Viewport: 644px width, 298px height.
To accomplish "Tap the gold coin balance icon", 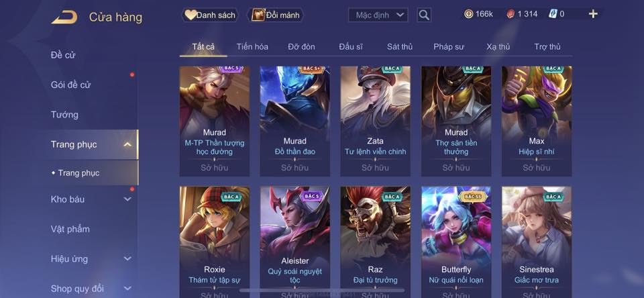I will tap(468, 14).
